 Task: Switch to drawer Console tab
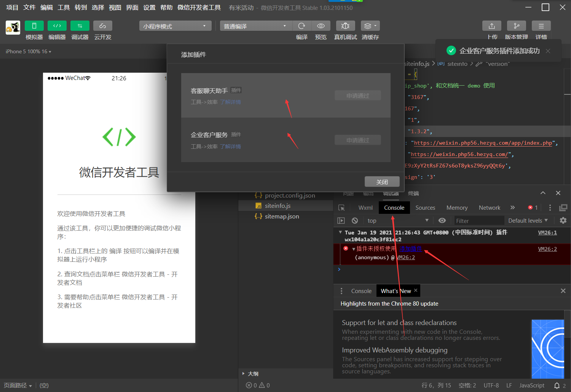pyautogui.click(x=361, y=291)
